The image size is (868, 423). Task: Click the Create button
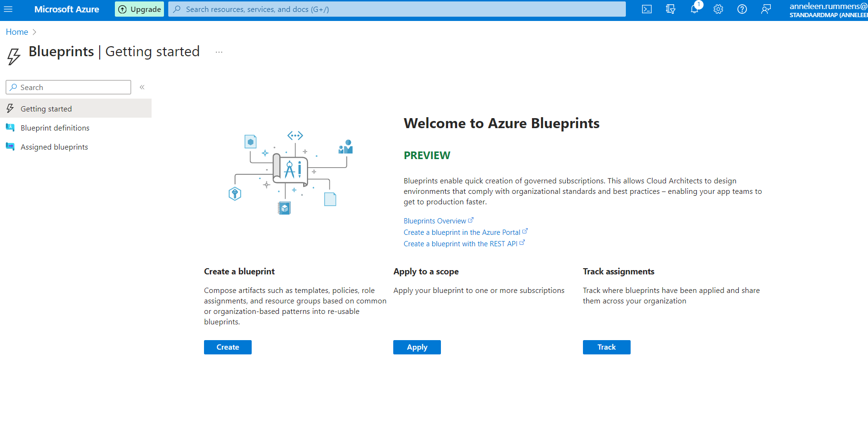point(228,347)
